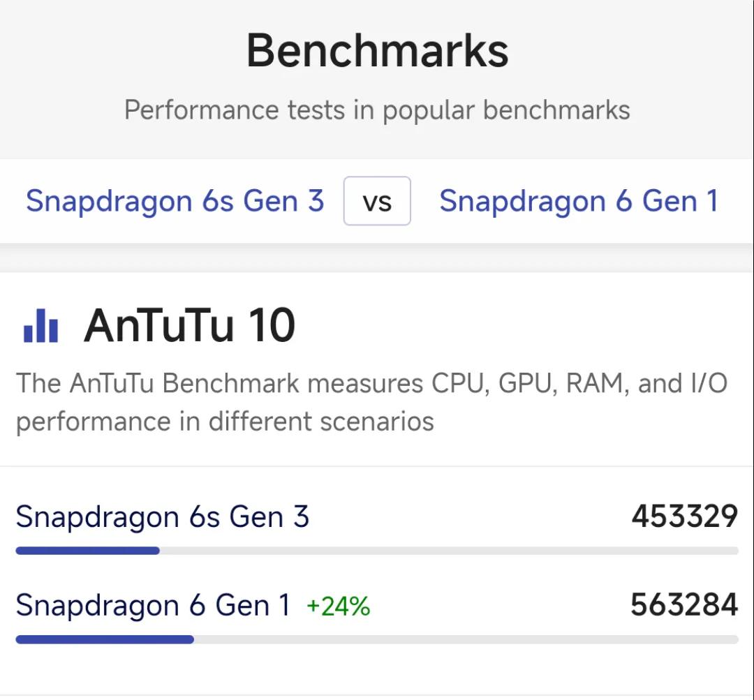The width and height of the screenshot is (754, 700).
Task: Click the 563284 AnTuTu score
Action: [684, 605]
